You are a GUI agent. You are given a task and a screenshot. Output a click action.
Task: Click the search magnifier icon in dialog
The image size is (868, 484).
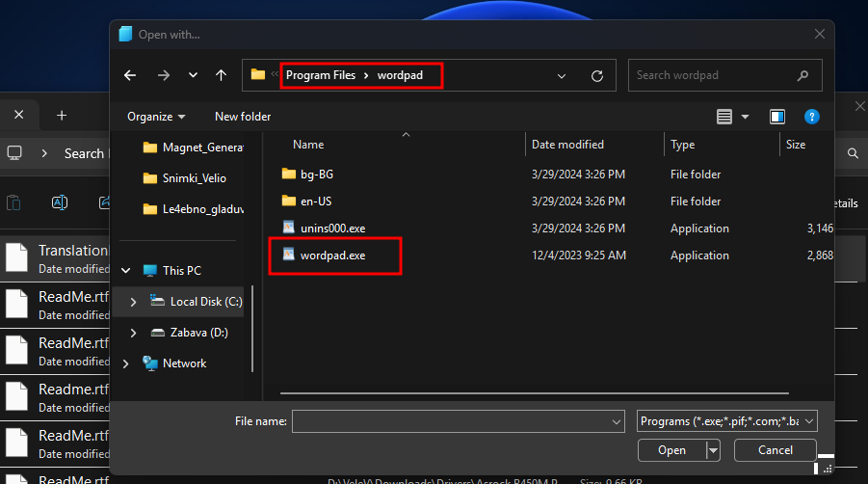coord(802,75)
